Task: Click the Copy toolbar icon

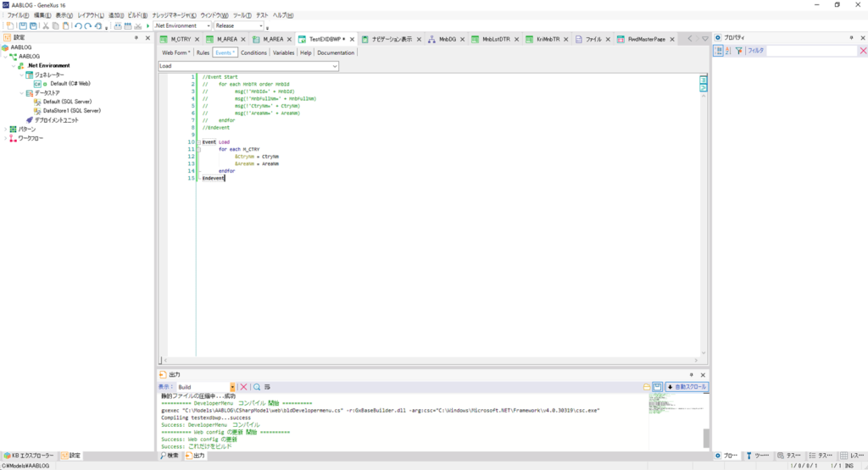Action: pos(55,26)
